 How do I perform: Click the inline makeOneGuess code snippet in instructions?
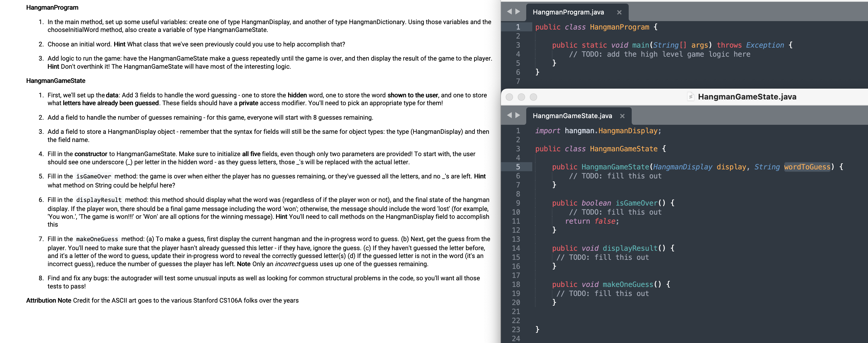(97, 239)
